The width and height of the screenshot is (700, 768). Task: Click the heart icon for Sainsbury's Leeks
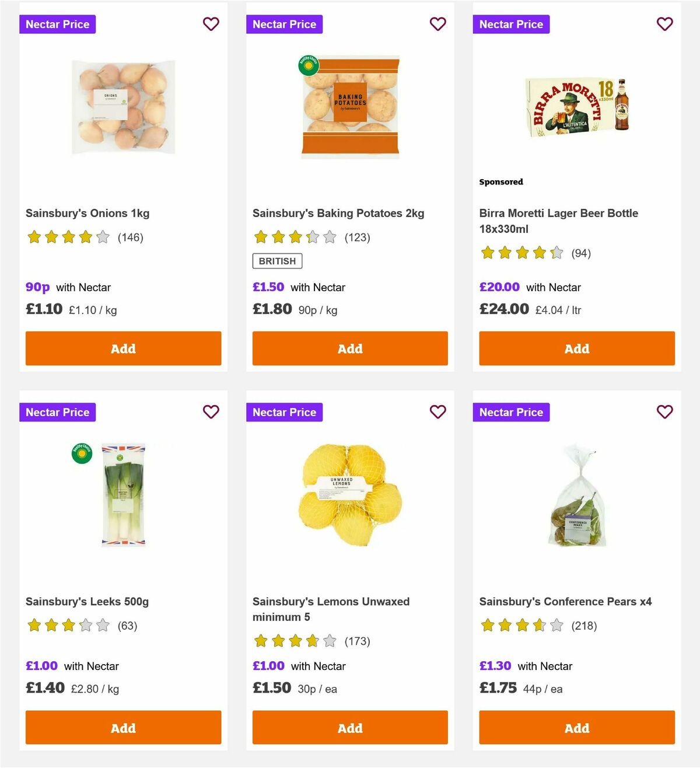[x=211, y=411]
